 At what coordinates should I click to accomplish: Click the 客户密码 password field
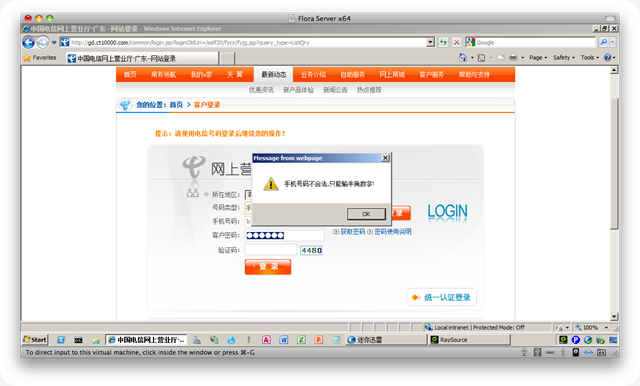click(x=284, y=235)
